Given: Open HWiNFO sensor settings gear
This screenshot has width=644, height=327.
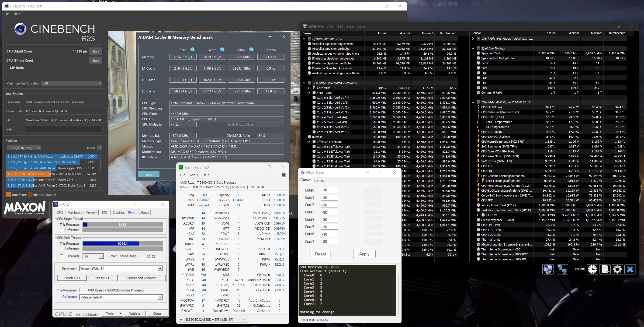Looking at the screenshot, I should [617, 269].
